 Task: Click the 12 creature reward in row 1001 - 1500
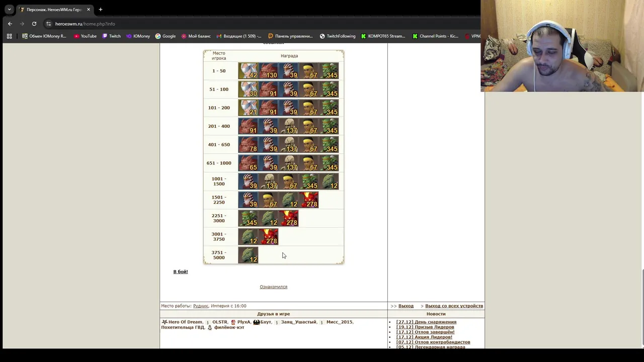329,182
